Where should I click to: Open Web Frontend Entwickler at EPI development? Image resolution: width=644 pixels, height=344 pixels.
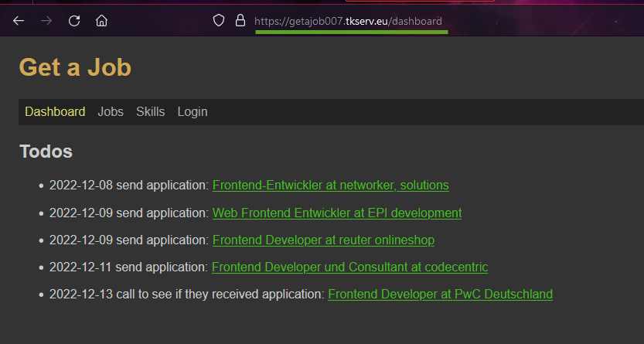point(336,213)
